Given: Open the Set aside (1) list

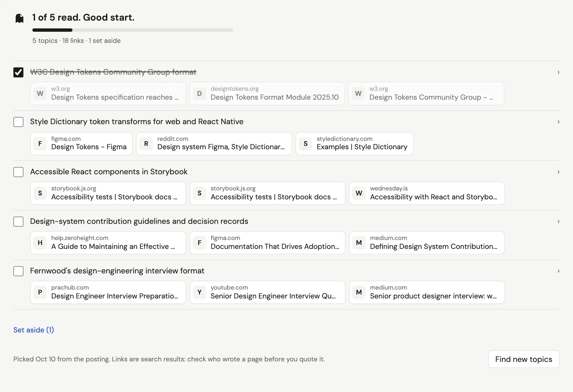Looking at the screenshot, I should pos(34,330).
